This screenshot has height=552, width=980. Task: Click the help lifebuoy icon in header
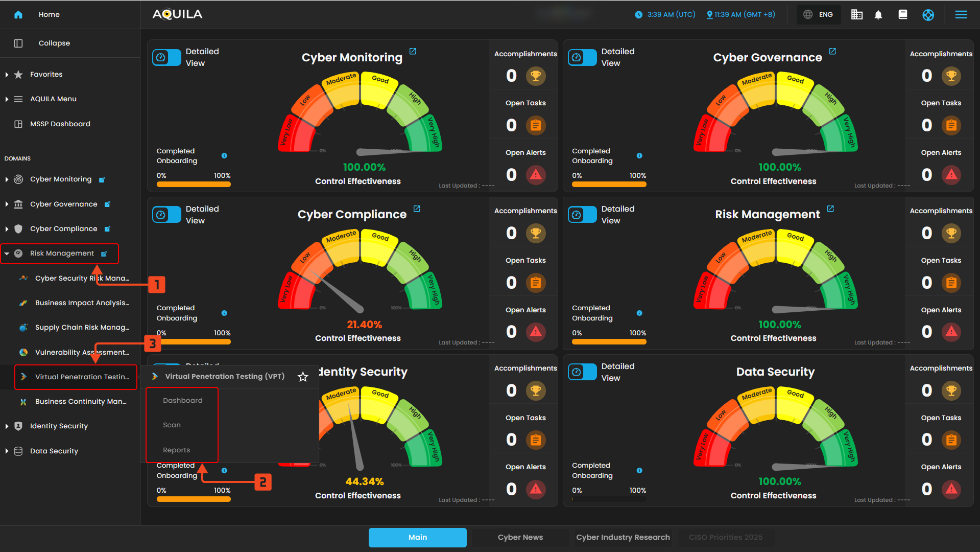point(928,15)
